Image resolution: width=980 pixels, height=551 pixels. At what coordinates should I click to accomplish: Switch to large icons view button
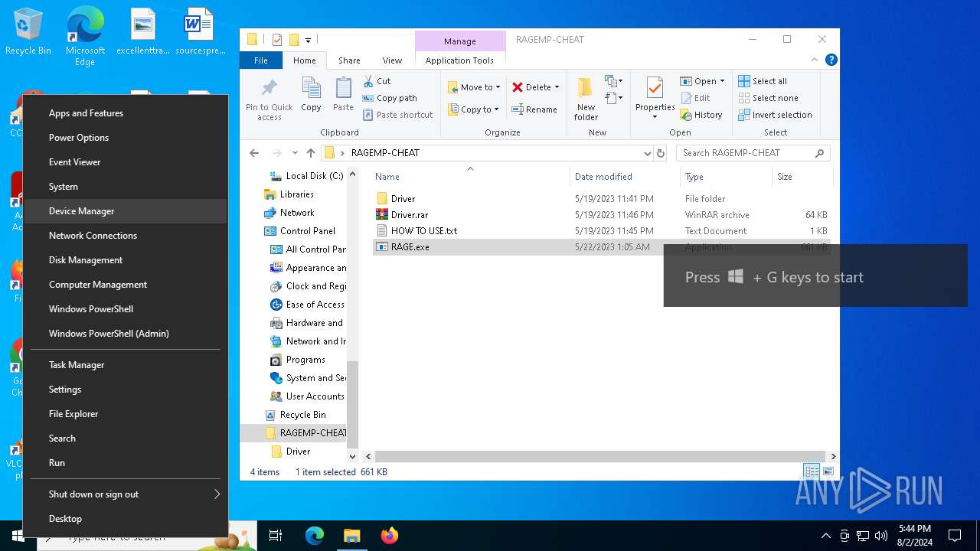click(x=828, y=471)
